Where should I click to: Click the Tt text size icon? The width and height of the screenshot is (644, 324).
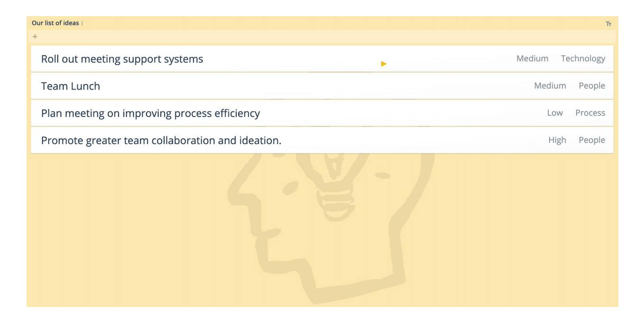(x=608, y=24)
